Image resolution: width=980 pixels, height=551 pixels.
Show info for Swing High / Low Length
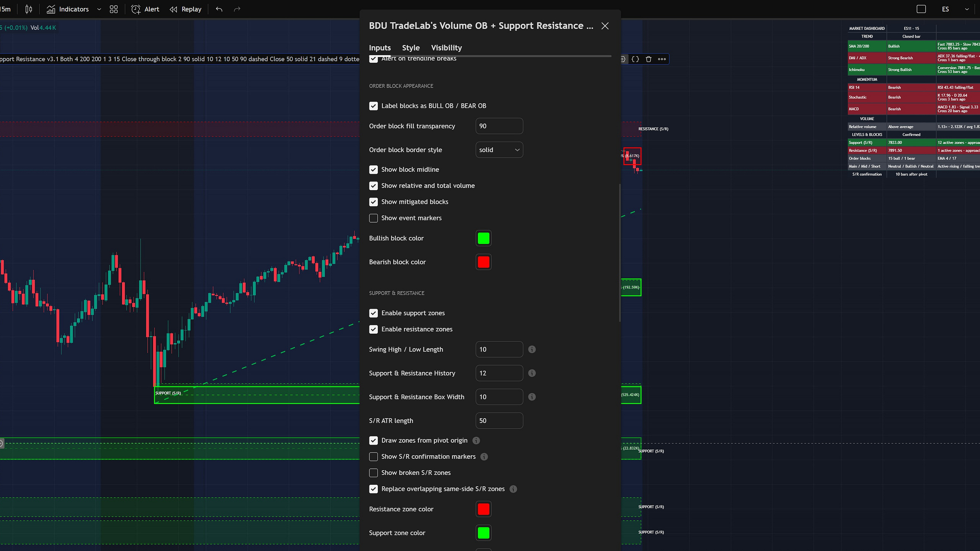tap(532, 349)
